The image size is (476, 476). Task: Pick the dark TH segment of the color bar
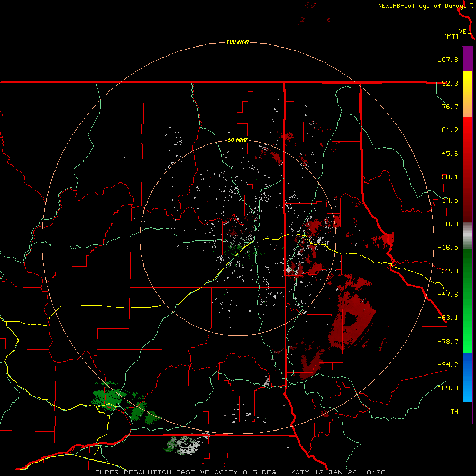click(467, 412)
